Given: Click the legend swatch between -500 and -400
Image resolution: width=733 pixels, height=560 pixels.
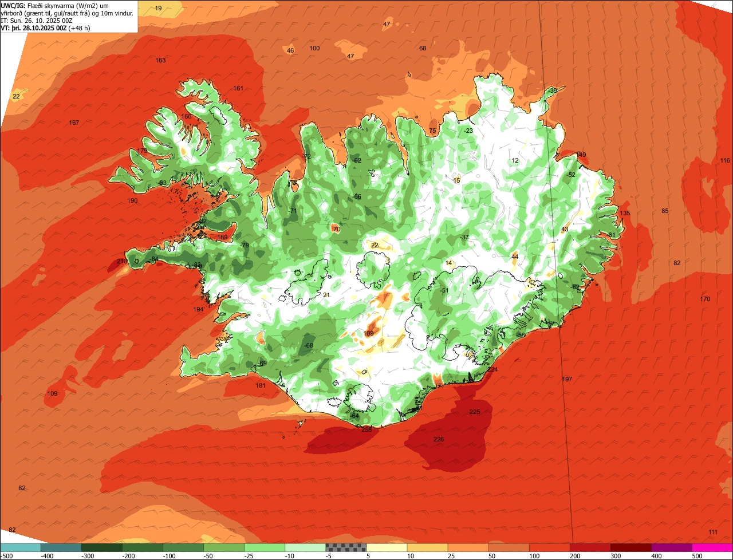Looking at the screenshot, I should pyautogui.click(x=21, y=547).
